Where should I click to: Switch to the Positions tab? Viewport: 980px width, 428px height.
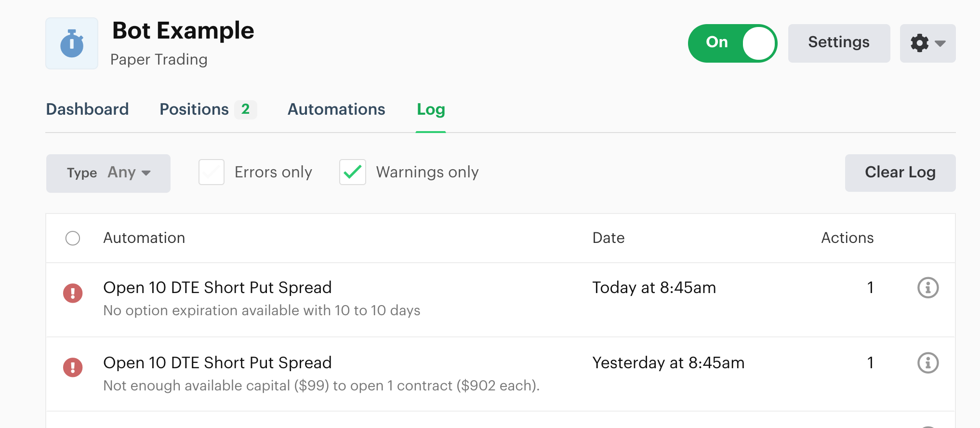(194, 109)
